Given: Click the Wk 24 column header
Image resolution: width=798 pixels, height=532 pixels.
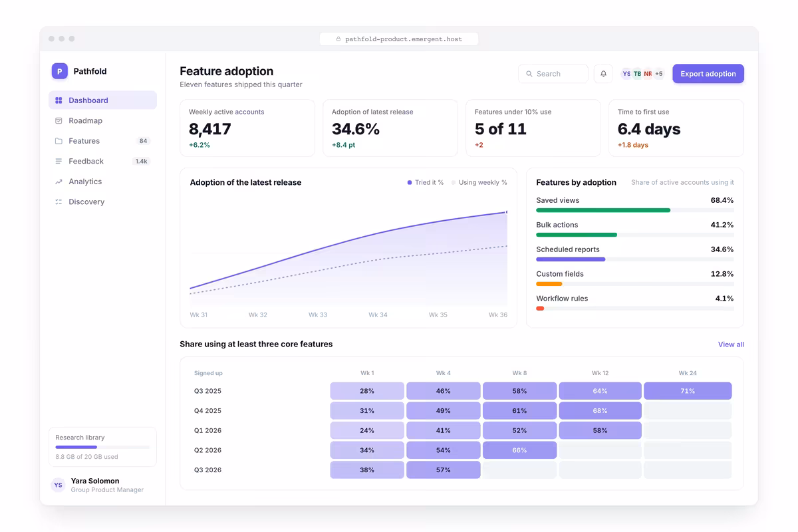Looking at the screenshot, I should (688, 373).
